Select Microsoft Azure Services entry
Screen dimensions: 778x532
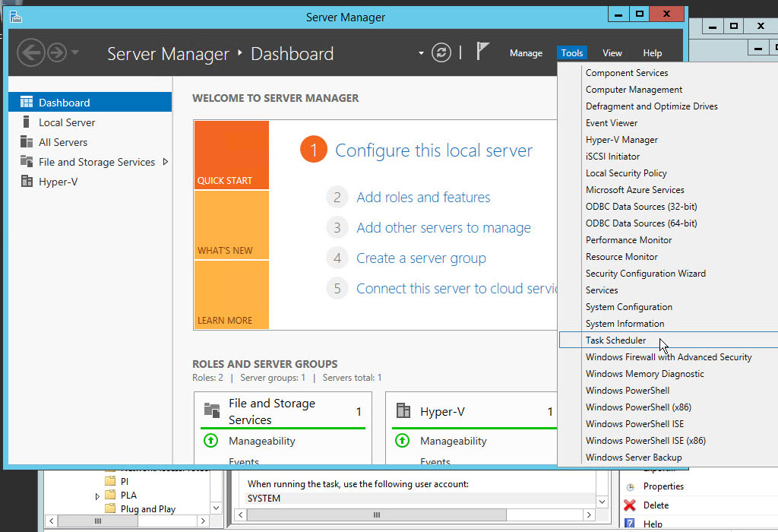[x=634, y=190]
